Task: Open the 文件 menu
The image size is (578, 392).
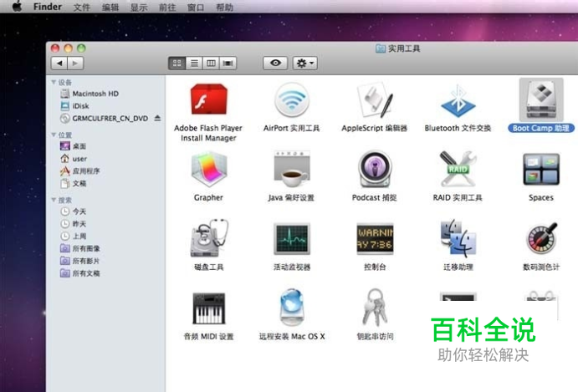Action: point(81,7)
